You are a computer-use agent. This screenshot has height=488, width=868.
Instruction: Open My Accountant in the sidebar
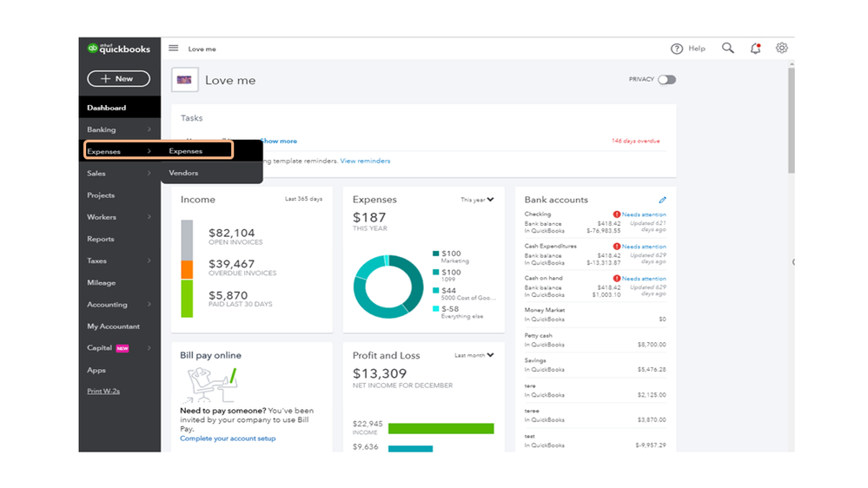tap(113, 326)
